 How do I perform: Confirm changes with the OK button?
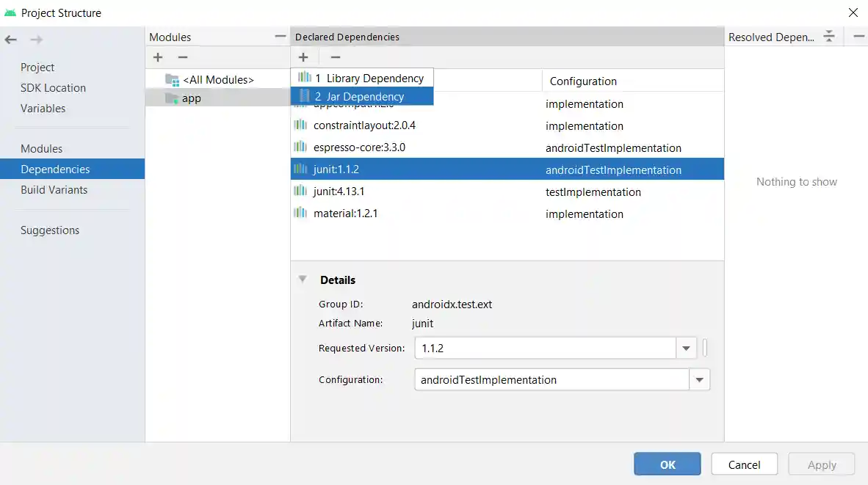click(667, 464)
